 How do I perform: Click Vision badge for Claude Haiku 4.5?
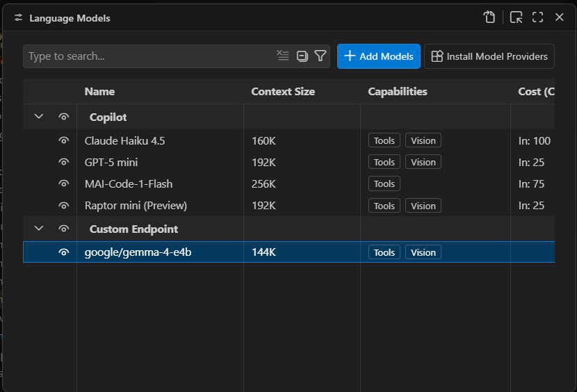pos(423,140)
